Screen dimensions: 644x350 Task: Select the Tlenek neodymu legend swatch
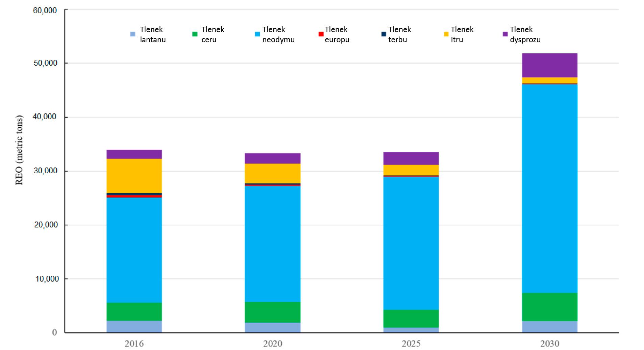tap(257, 34)
